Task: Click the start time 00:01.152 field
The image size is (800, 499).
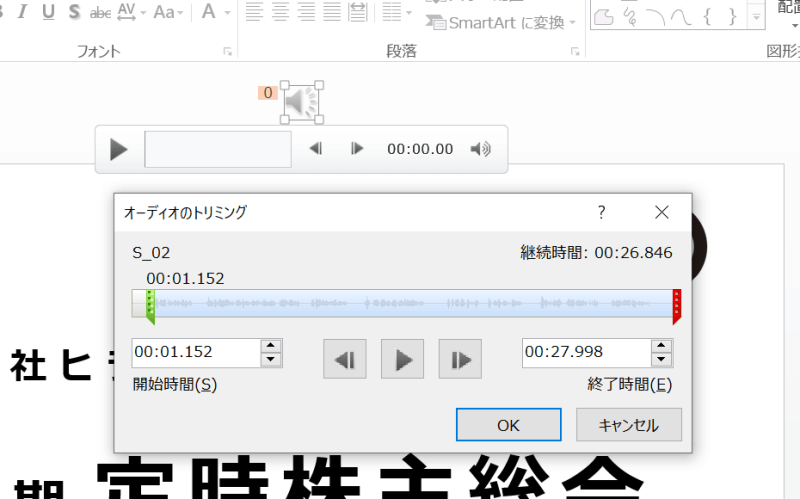Action: [x=196, y=353]
